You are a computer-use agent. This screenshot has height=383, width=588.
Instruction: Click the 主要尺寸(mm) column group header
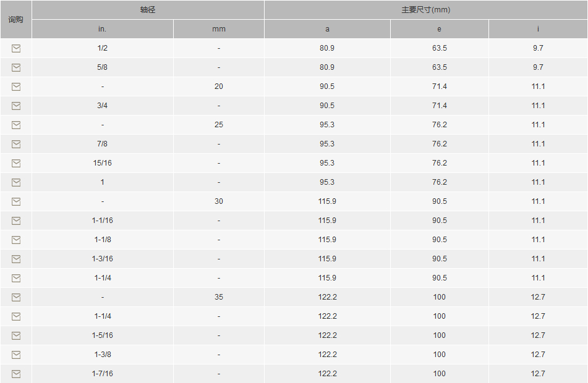tap(425, 10)
